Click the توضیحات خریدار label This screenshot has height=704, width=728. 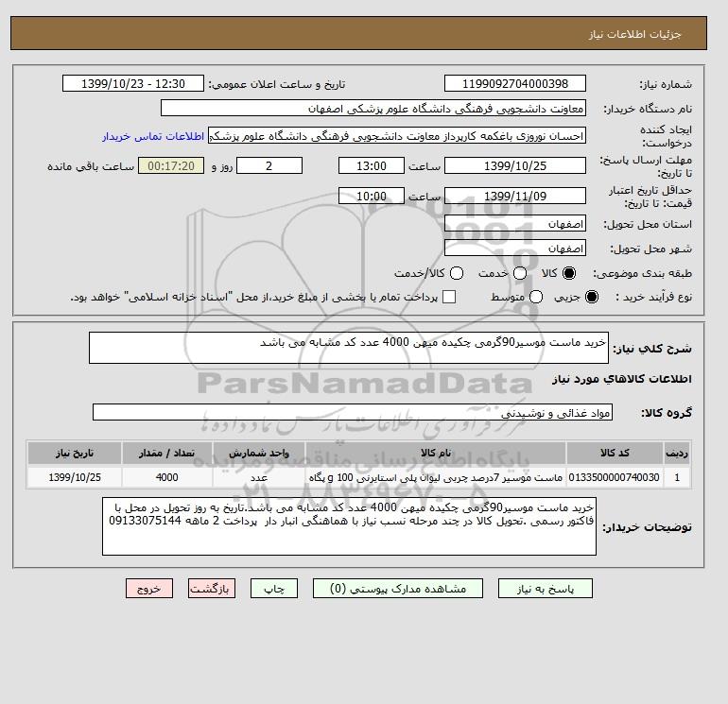click(x=647, y=527)
